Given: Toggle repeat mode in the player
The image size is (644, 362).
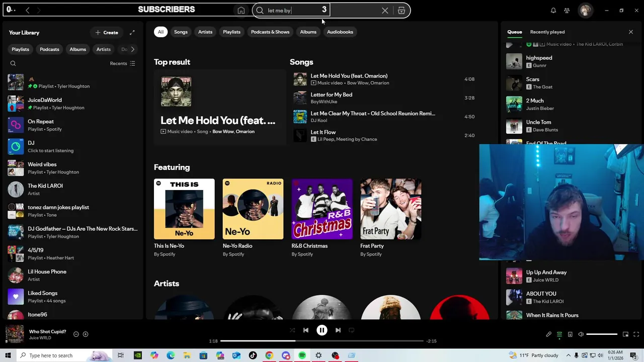Looking at the screenshot, I should coord(351,330).
